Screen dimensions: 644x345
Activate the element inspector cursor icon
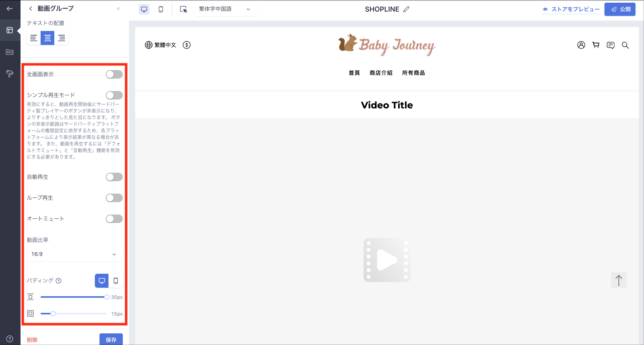tap(184, 9)
